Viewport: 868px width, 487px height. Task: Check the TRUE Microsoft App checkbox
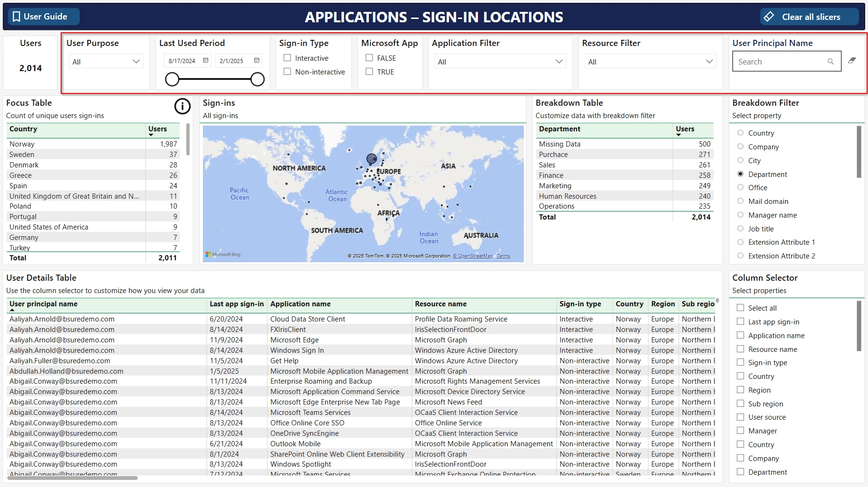(x=369, y=72)
